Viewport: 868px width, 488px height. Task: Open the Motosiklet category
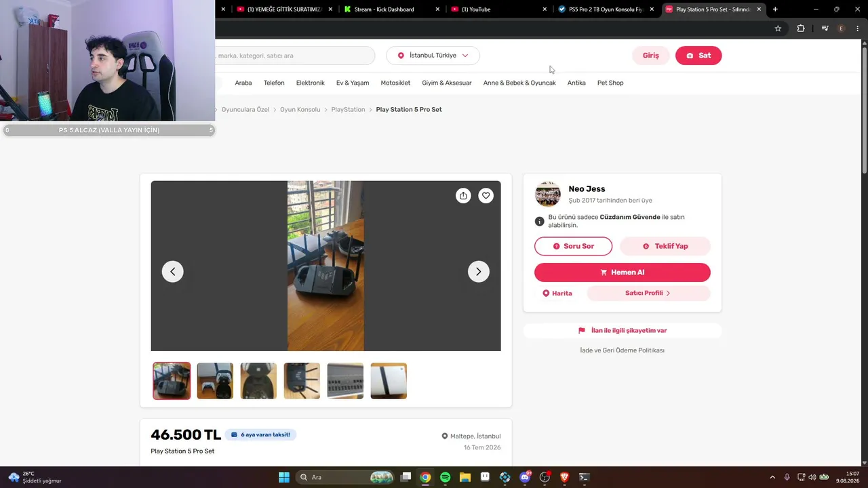tap(395, 83)
